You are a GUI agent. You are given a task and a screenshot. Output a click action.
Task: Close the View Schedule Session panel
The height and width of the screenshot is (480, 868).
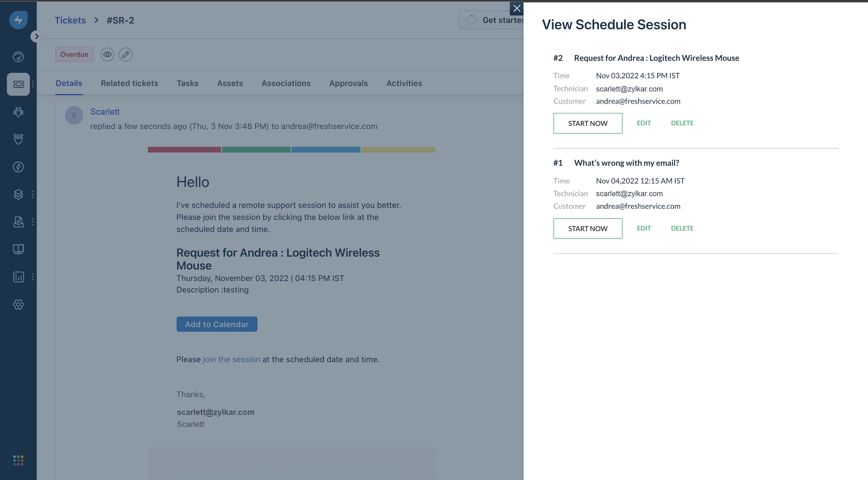click(517, 8)
